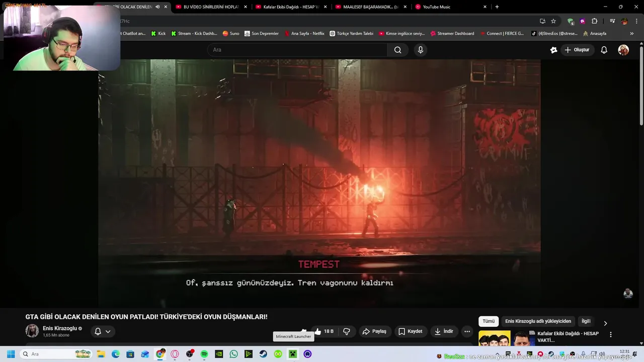Open the Suno bookmark
Screen dimensions: 644x362
coord(231,34)
